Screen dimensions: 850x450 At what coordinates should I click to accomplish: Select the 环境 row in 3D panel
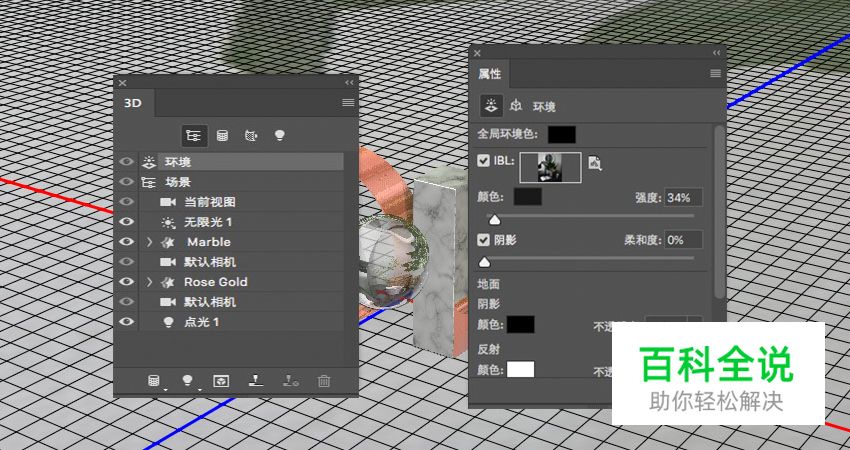click(x=242, y=162)
